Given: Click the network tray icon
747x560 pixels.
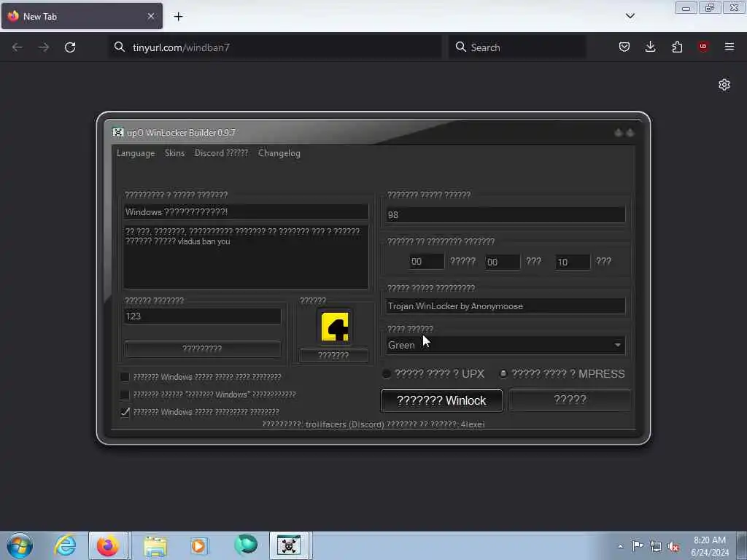Looking at the screenshot, I should tap(656, 546).
